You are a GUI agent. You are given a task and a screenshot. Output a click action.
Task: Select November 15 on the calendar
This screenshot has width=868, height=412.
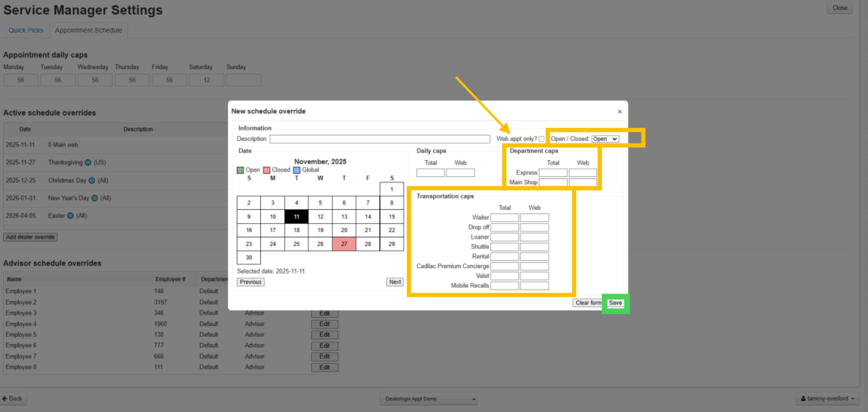click(392, 217)
